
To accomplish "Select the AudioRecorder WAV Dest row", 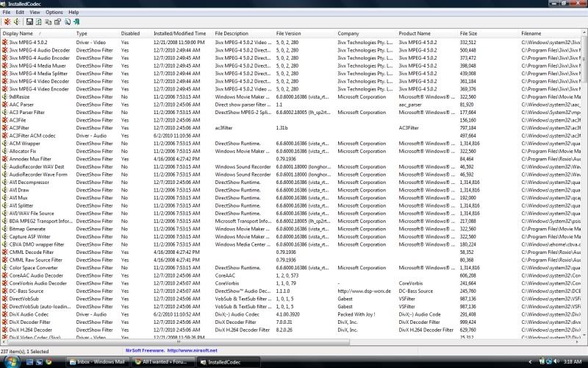I will [x=290, y=167].
